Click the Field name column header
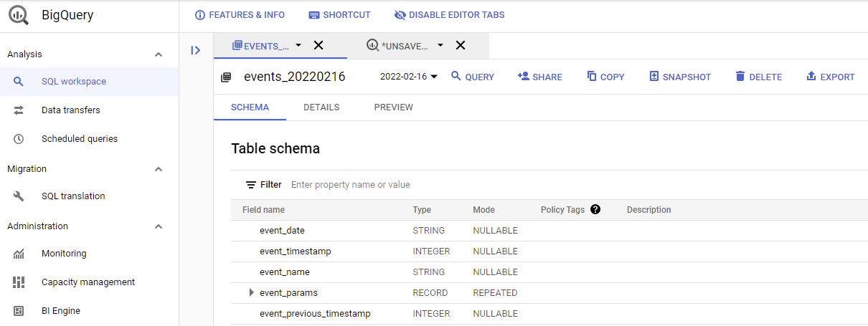This screenshot has width=868, height=326. (x=263, y=210)
